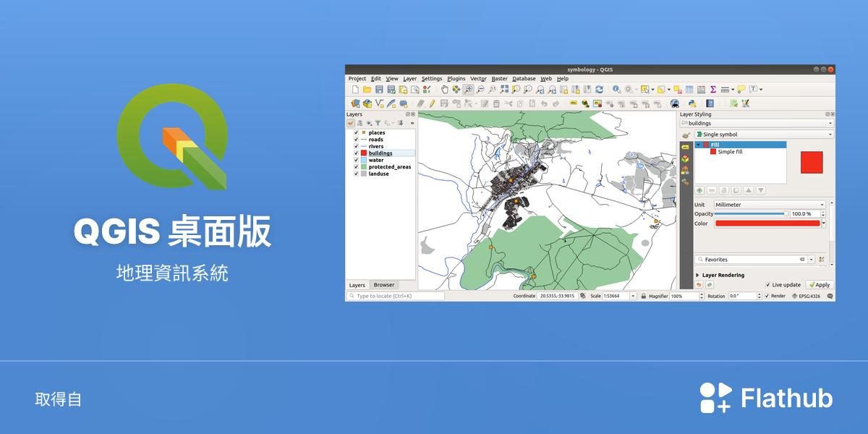Viewport: 868px width, 434px height.
Task: Click the Toggle Editing pencil icon
Action: click(x=432, y=103)
